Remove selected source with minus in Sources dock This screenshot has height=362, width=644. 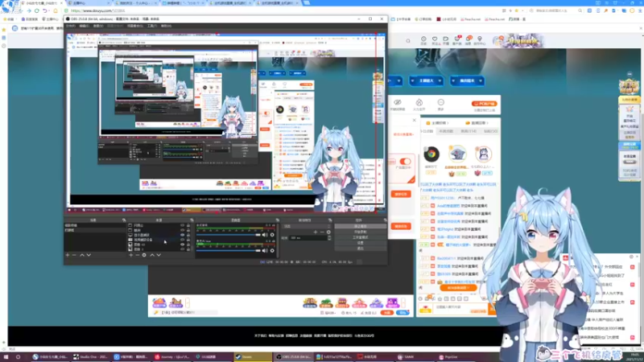[137, 255]
